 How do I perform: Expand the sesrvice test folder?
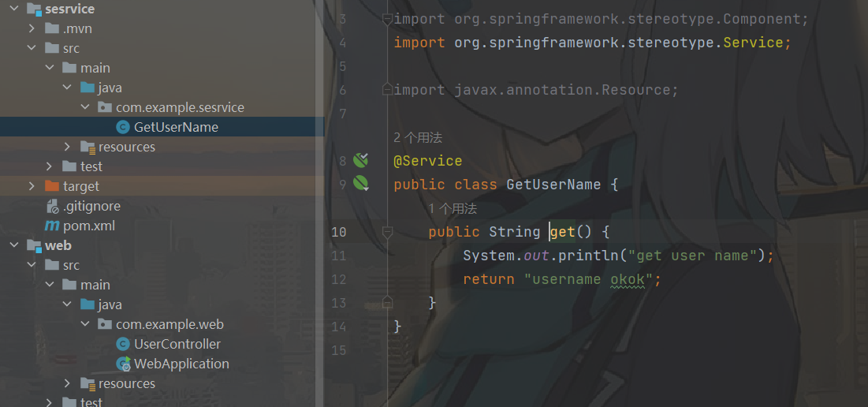tap(49, 166)
